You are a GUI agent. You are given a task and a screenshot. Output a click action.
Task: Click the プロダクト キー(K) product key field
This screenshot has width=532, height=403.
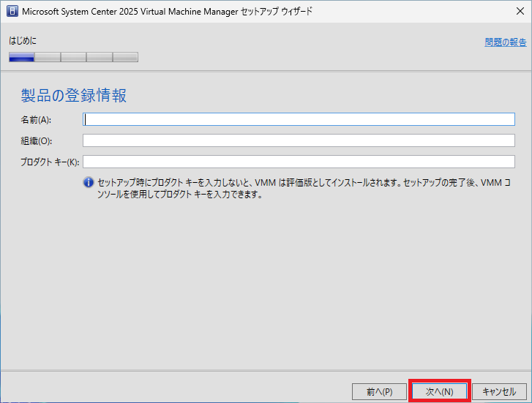[x=299, y=162]
